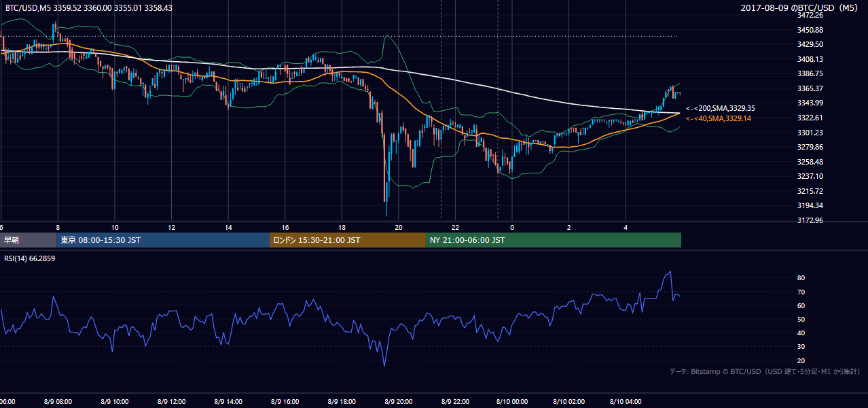This screenshot has width=868, height=408.
Task: Select the 40 SMA 3329.14 label
Action: (x=719, y=118)
